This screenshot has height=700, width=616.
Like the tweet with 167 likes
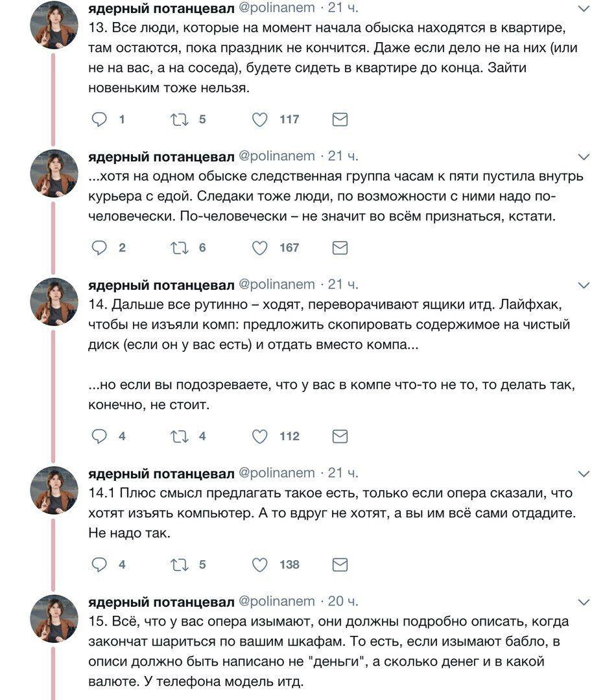[259, 248]
